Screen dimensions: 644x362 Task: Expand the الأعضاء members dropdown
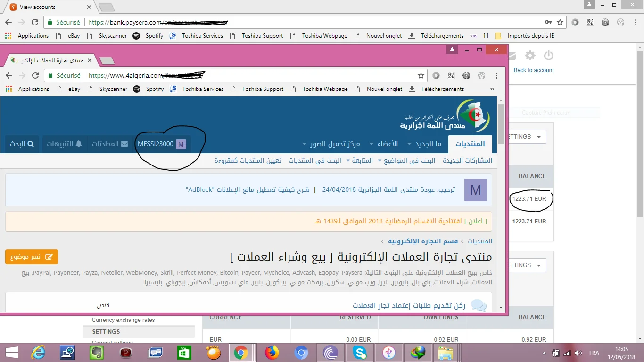pos(383,144)
